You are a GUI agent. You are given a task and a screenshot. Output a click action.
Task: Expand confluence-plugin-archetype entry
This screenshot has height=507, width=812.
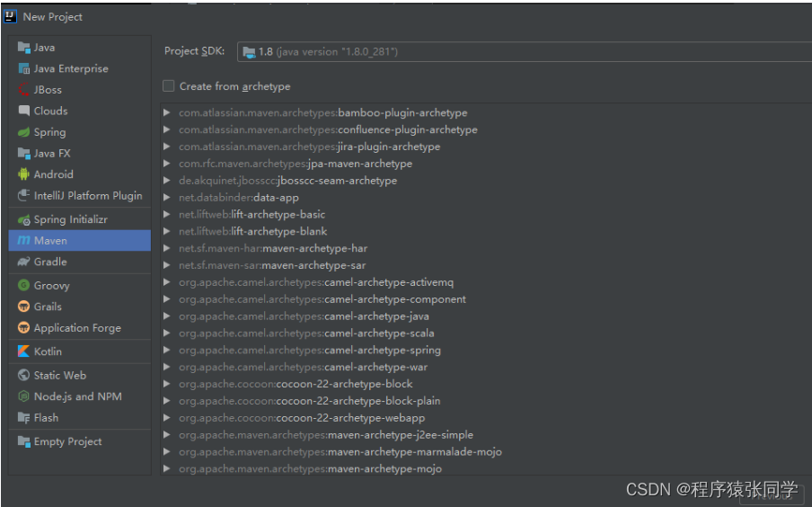click(167, 129)
